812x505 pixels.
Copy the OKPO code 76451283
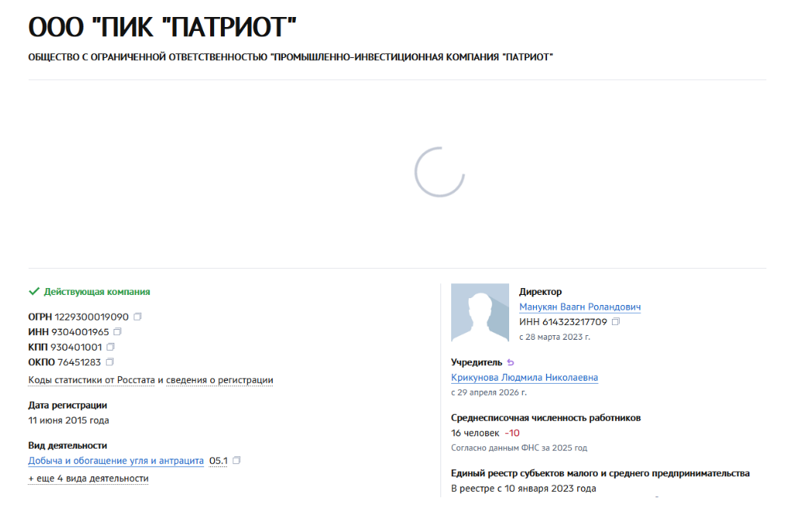[109, 361]
